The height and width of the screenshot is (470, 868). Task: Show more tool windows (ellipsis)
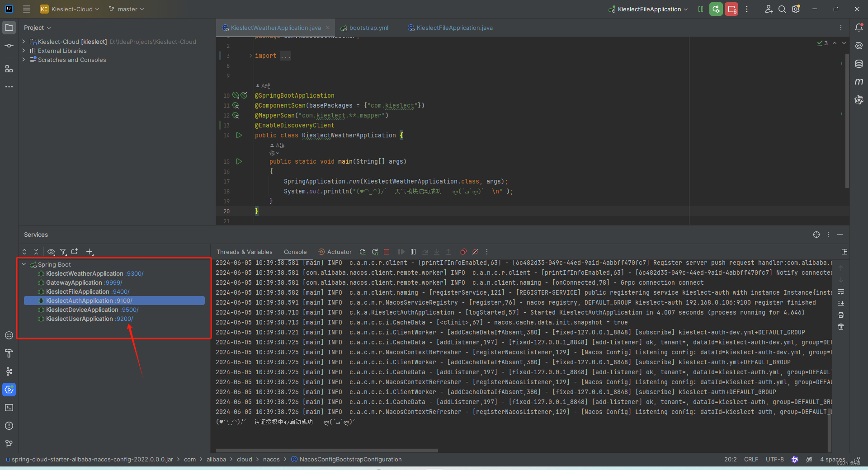(9, 86)
